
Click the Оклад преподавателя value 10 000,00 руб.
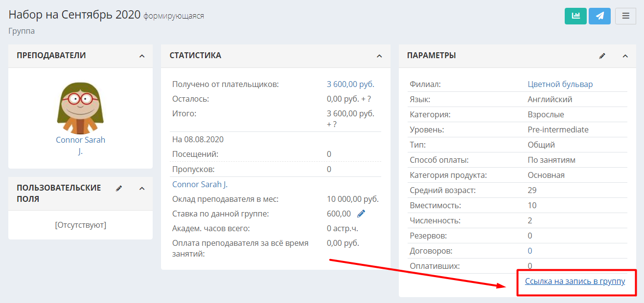tap(353, 199)
